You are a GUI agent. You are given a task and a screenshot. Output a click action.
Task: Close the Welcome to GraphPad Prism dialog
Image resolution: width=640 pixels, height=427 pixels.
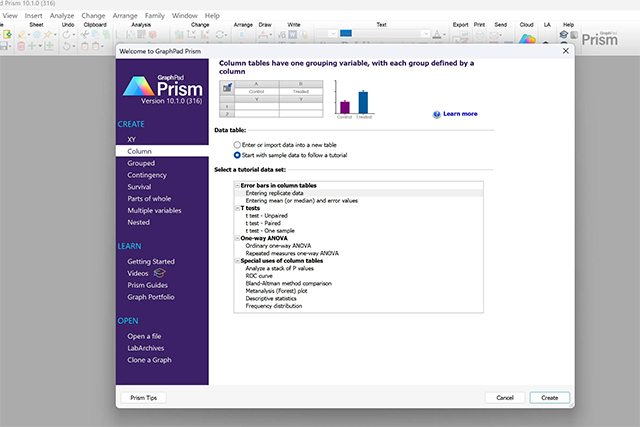point(565,50)
